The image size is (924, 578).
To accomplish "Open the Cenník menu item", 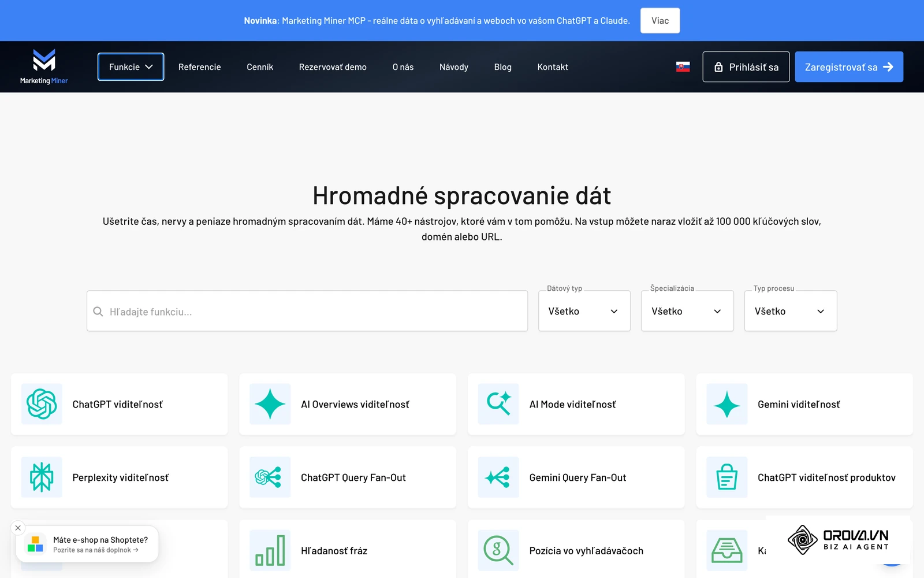I will [x=260, y=67].
